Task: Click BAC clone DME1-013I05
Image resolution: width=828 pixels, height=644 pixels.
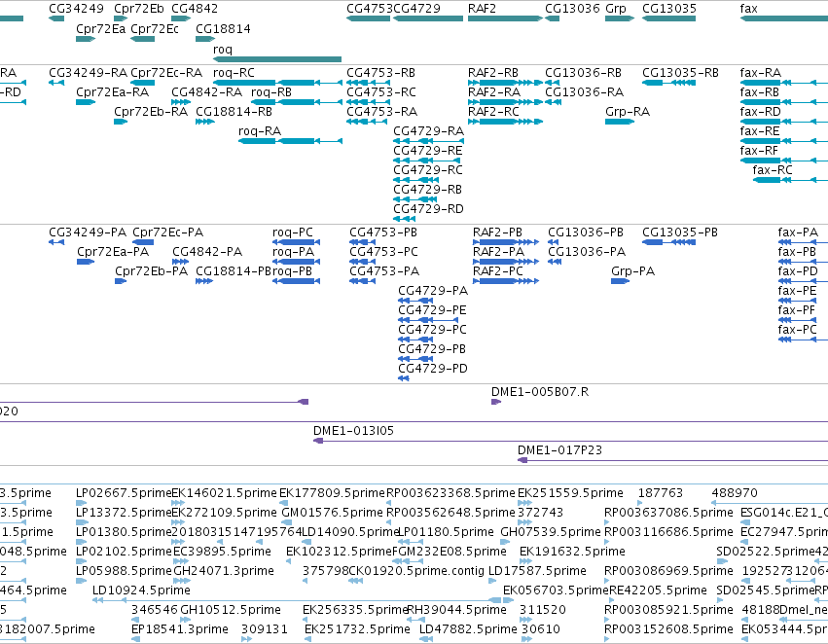Action: (570, 441)
